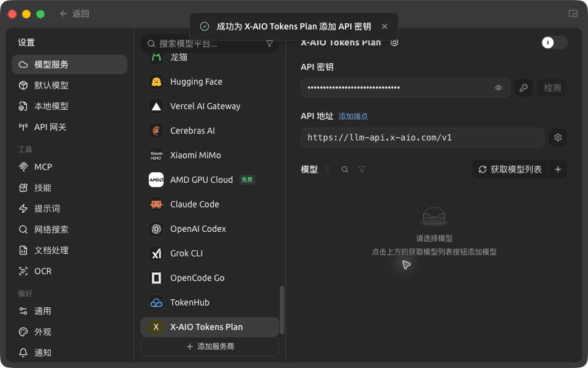Select the Vercel AI Gateway triangle icon

click(156, 106)
